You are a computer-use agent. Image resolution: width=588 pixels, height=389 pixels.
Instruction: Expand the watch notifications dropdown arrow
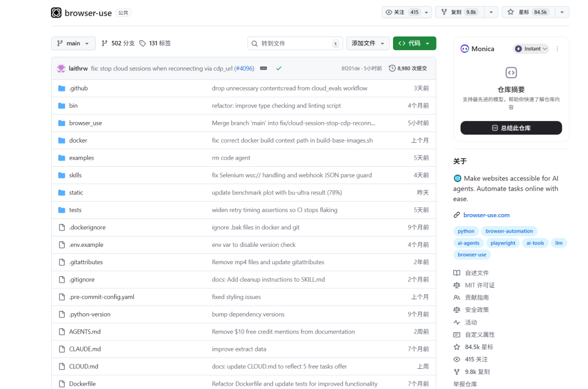[427, 13]
